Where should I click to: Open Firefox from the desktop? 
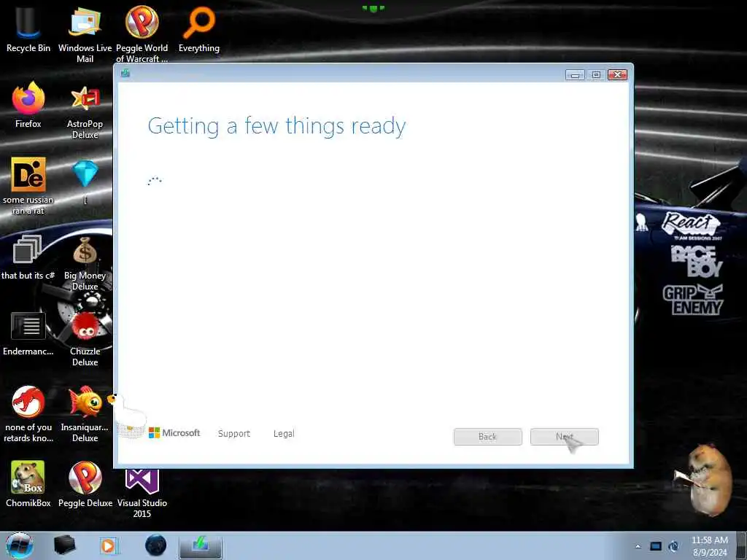(28, 105)
